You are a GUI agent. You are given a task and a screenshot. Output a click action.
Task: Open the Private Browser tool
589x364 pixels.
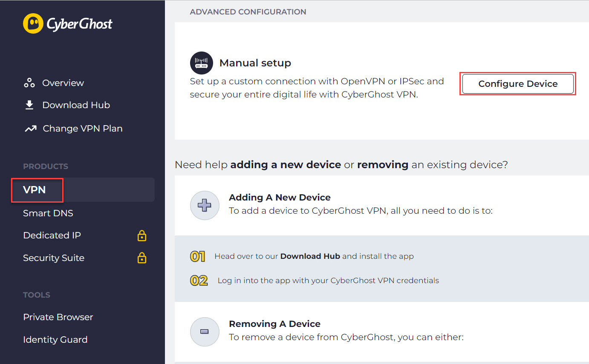[58, 317]
